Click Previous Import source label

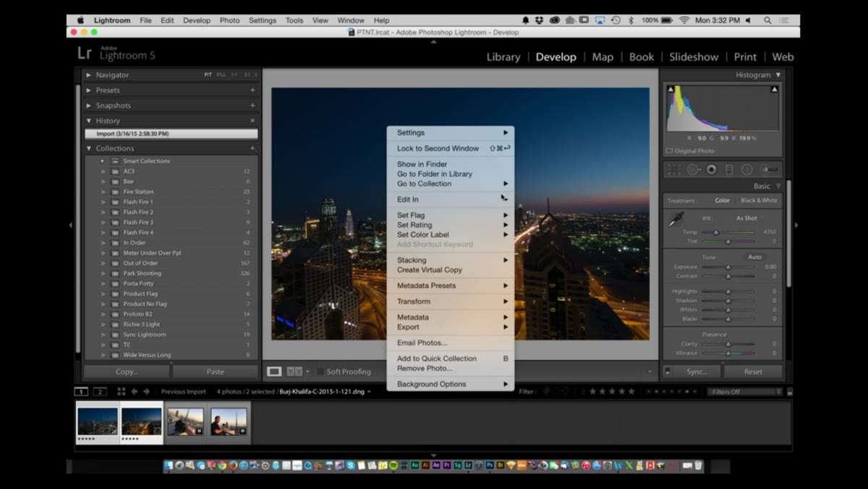point(183,391)
